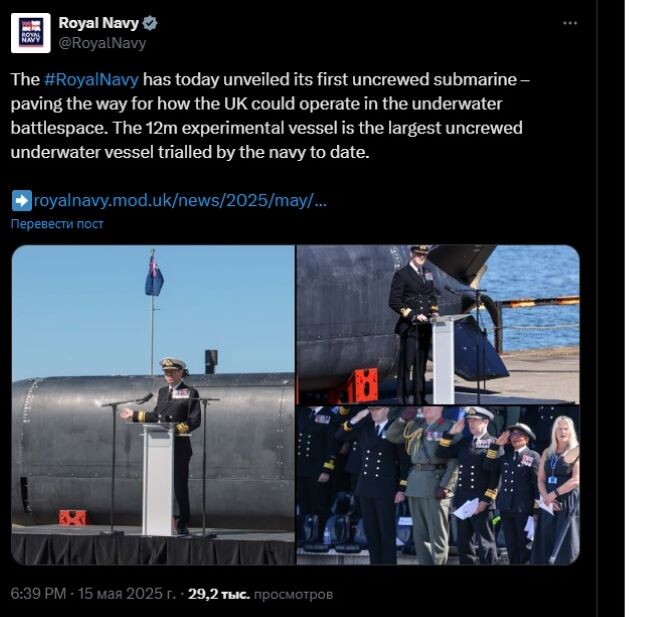Click the blue ensign flag in the left photo
The image size is (650, 617).
[154, 276]
